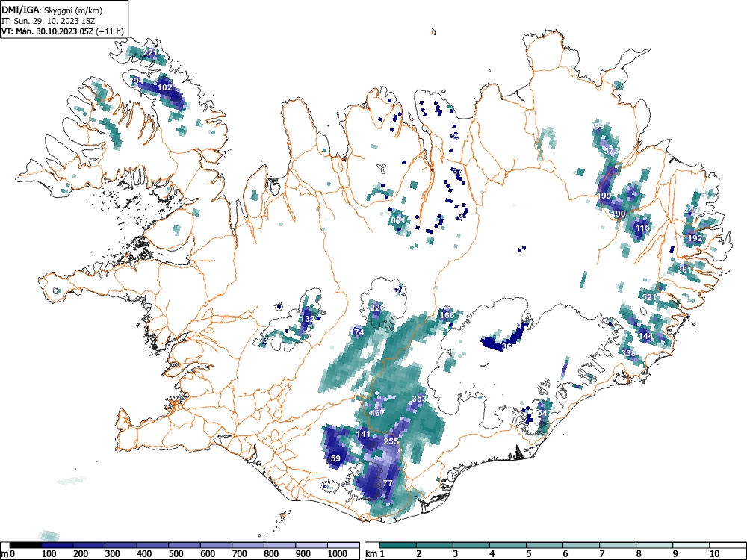Click the 'DMI/IGA: Skyggni (m/km)' title text
This screenshot has height=560, width=747.
pyautogui.click(x=52, y=10)
